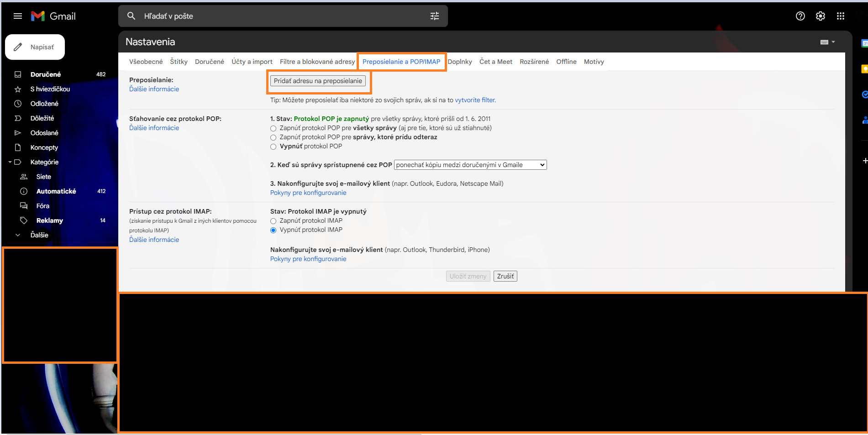Open the Automatické category

pyautogui.click(x=56, y=191)
